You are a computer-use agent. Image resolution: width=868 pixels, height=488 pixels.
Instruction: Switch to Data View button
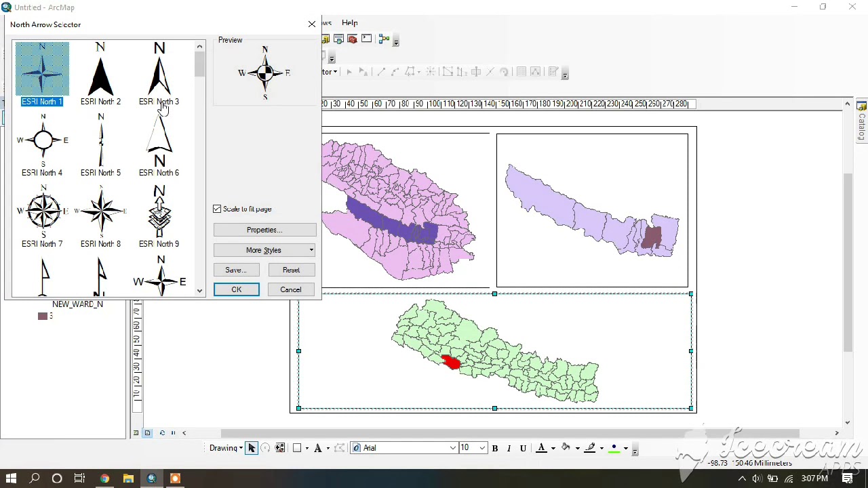(136, 432)
